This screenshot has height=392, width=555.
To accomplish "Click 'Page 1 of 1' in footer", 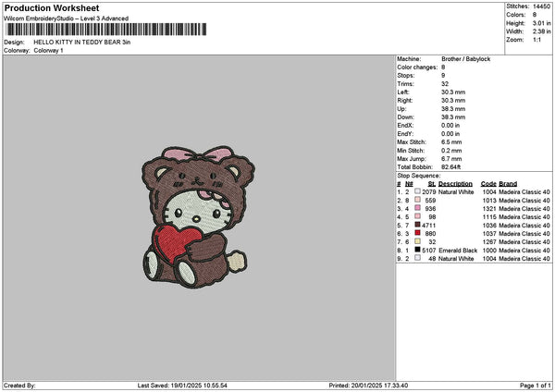I will pyautogui.click(x=536, y=386).
